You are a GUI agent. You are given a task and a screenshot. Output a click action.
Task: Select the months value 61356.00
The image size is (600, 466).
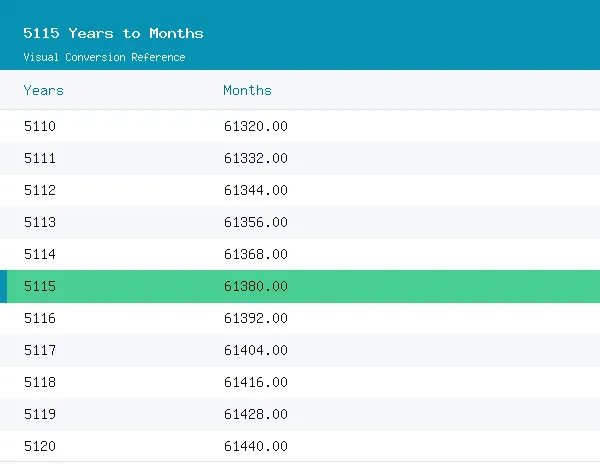[256, 222]
